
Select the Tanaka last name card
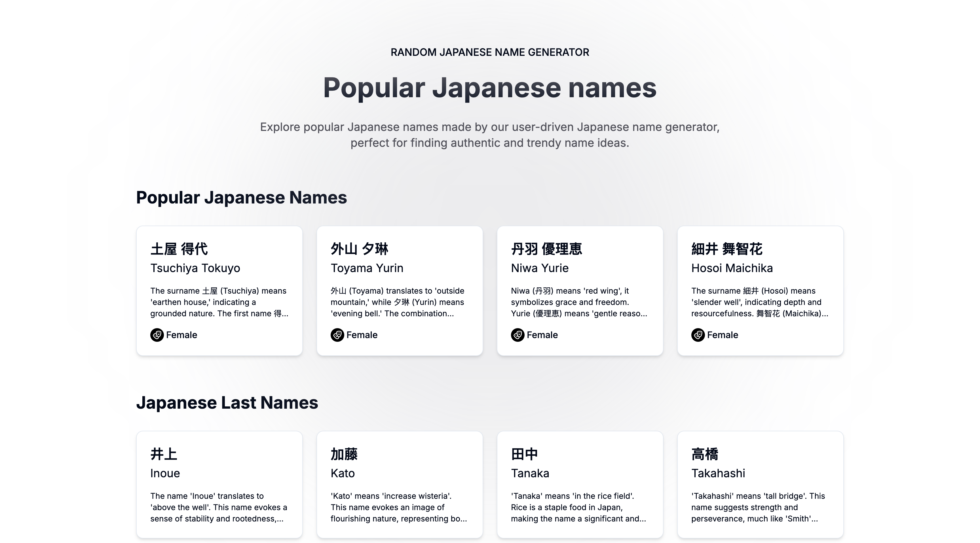click(580, 484)
